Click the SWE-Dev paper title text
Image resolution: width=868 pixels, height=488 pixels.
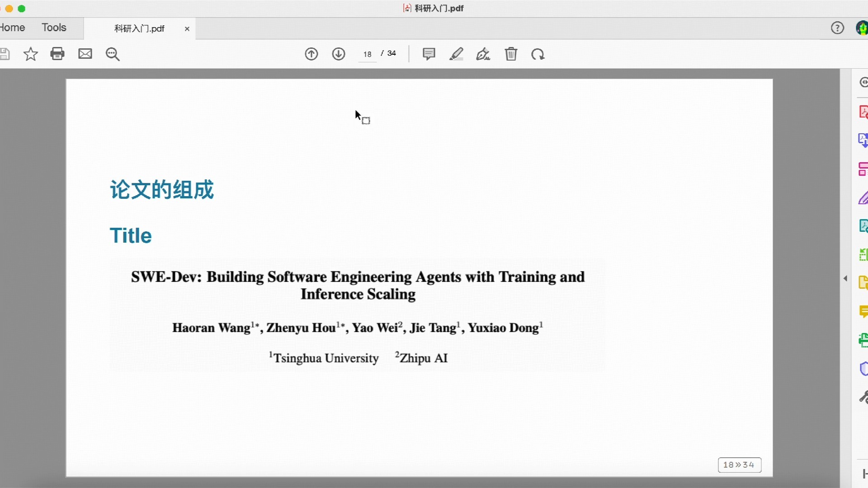[x=358, y=285]
